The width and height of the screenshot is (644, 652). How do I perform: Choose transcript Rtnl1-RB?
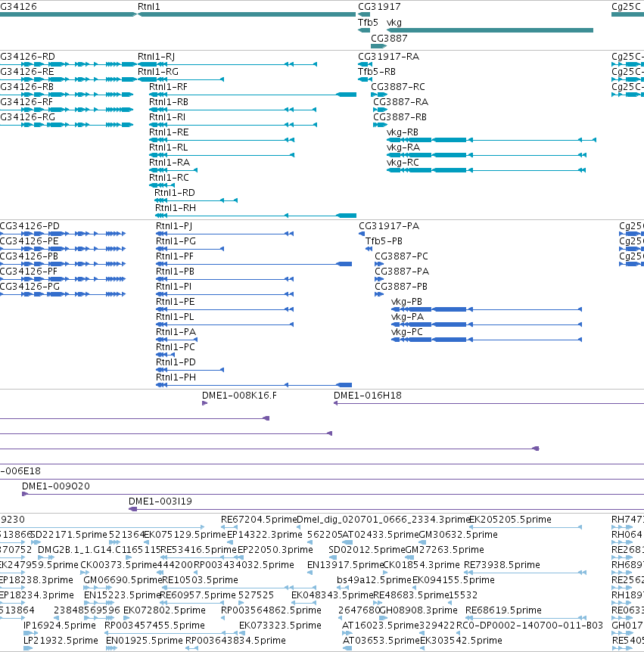pyautogui.click(x=232, y=110)
